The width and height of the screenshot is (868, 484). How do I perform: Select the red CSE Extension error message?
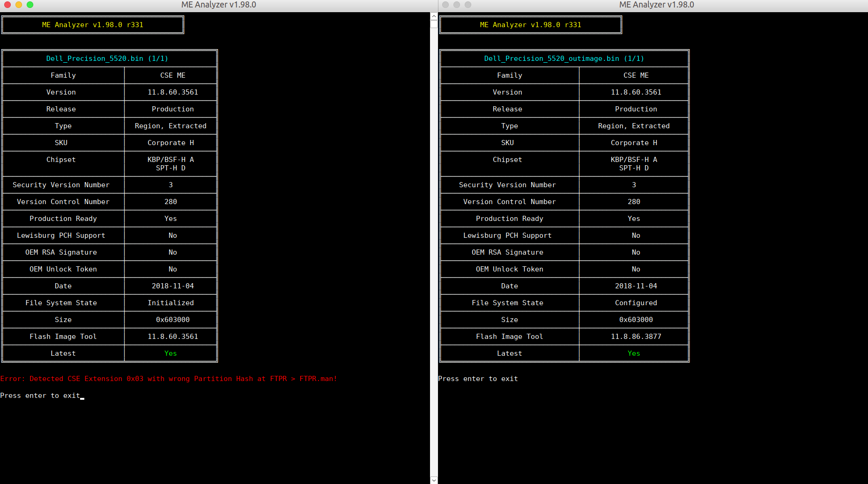coord(169,379)
